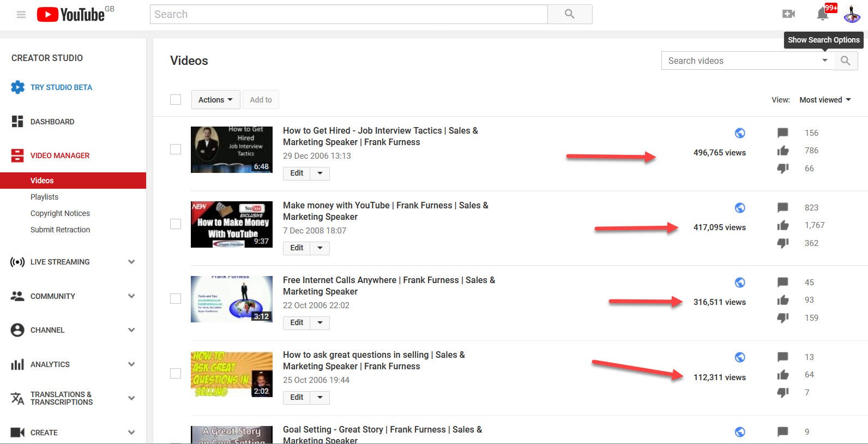Expand the Live Streaming section chevron
Viewport: 868px width, 444px height.
coord(131,262)
